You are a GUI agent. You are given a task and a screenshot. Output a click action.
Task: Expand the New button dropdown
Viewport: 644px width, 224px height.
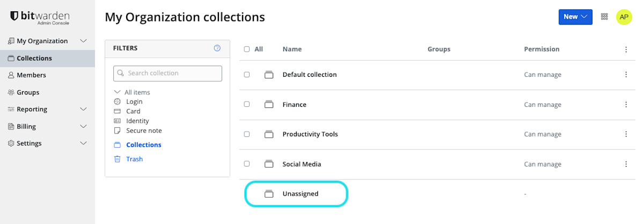575,17
